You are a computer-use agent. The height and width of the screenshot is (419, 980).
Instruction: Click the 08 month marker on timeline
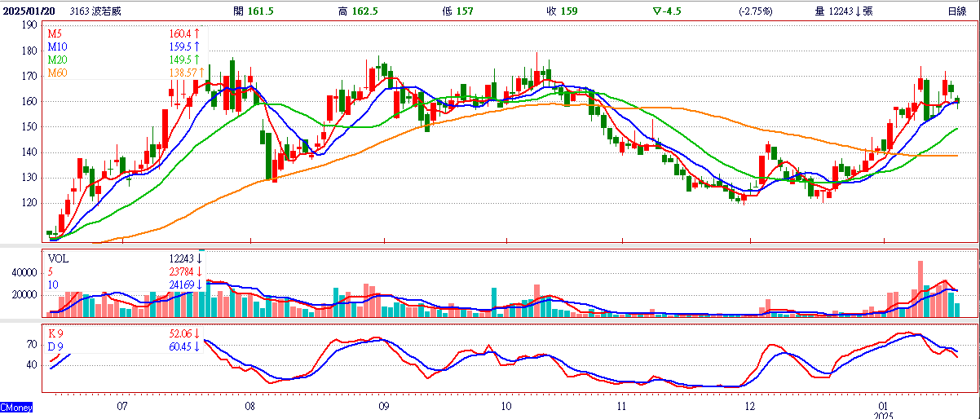coord(250,405)
